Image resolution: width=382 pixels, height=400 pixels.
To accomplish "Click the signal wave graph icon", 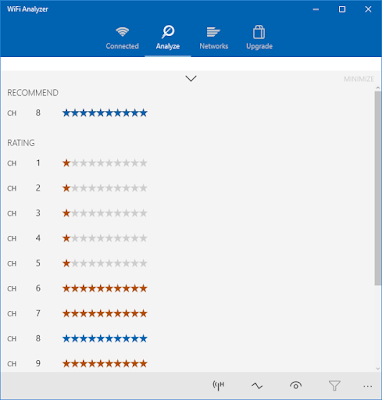I will click(x=257, y=386).
